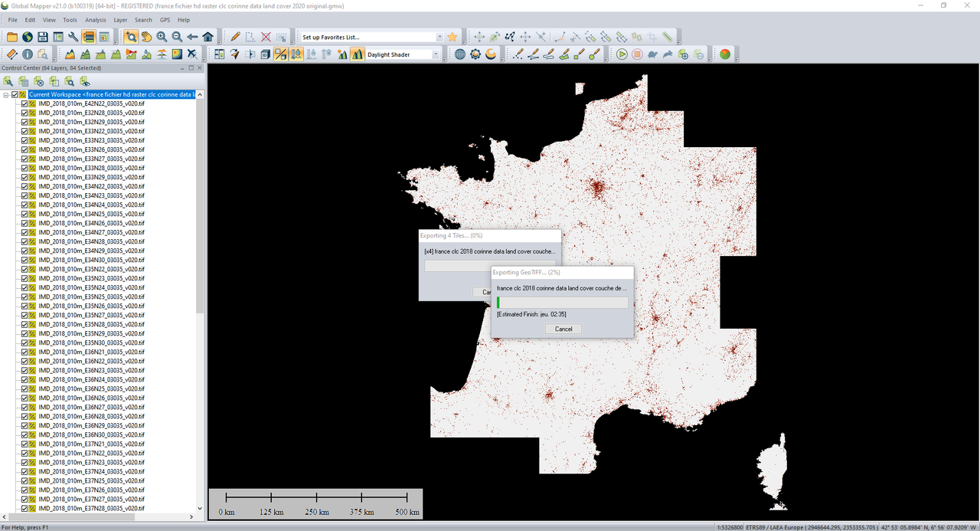The height and width of the screenshot is (531, 980).
Task: Uncheck layer IMD_2018_010m_E34N30_03035_v020.tif
Action: tap(24, 260)
